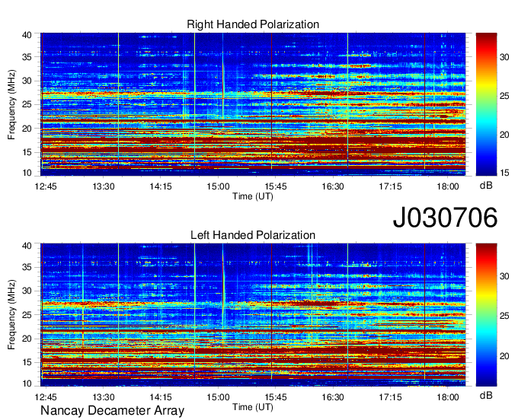Click the 'dB' unit label under lower color bar

point(486,396)
